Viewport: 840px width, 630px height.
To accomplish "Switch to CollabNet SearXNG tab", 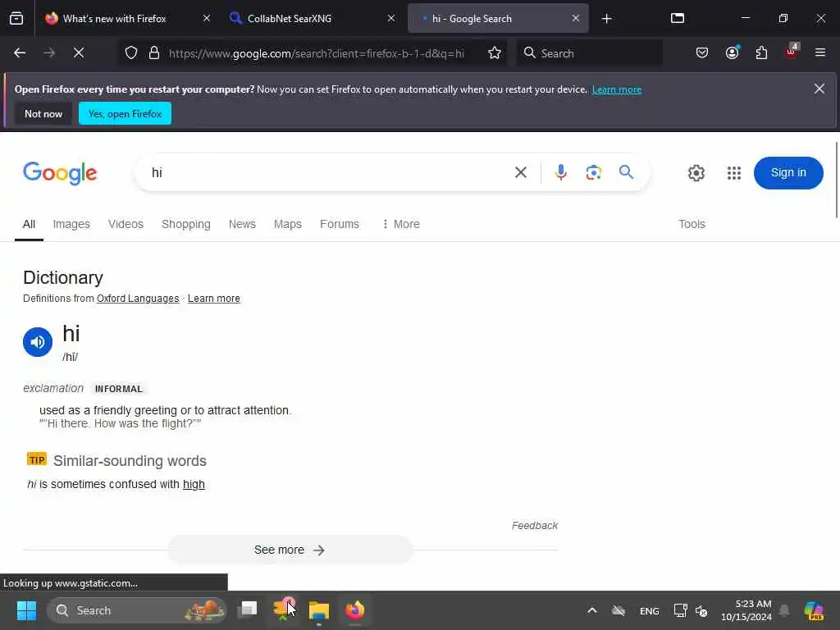I will click(290, 18).
